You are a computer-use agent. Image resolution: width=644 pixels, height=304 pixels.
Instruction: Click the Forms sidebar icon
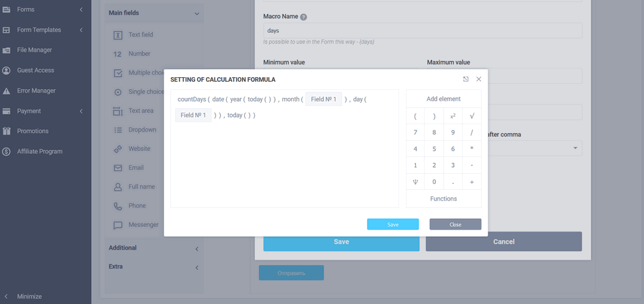coord(6,9)
